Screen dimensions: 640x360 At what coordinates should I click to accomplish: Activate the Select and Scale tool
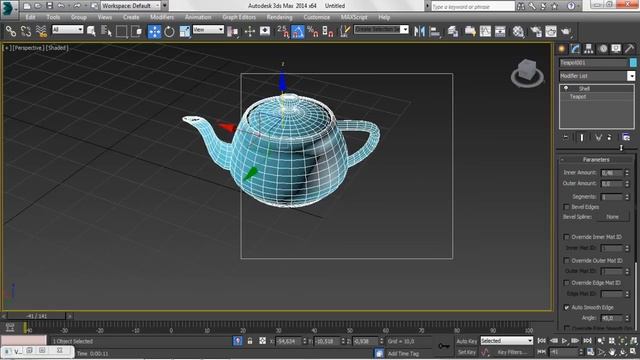tap(184, 31)
